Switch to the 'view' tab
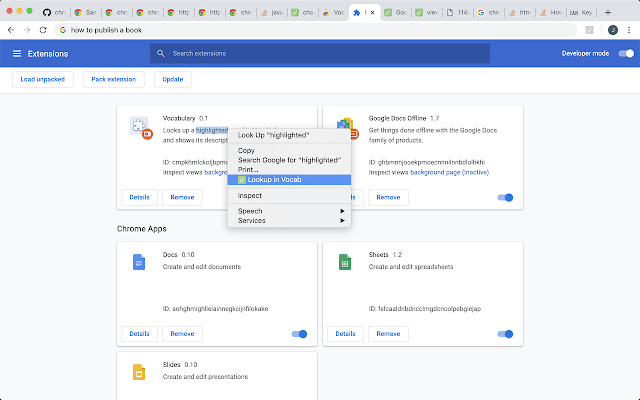This screenshot has width=640, height=400. (x=426, y=13)
